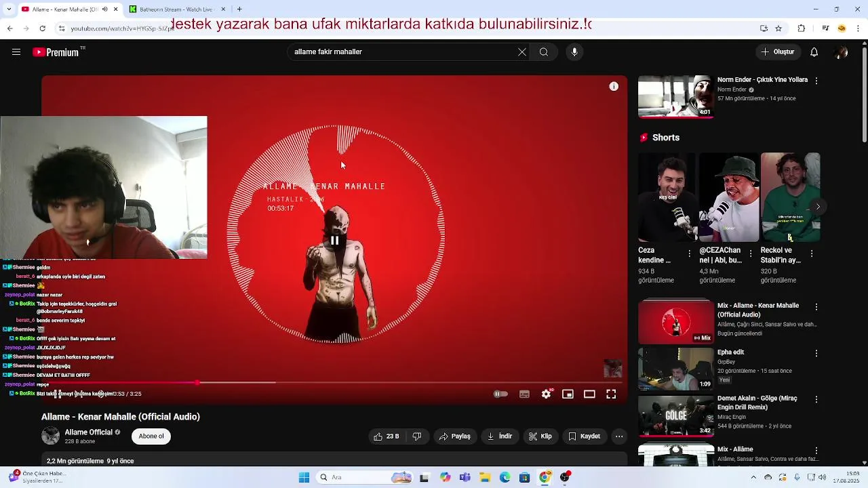Open Demet Akalın Gölge remix thumbnail
868x488 pixels.
click(676, 415)
